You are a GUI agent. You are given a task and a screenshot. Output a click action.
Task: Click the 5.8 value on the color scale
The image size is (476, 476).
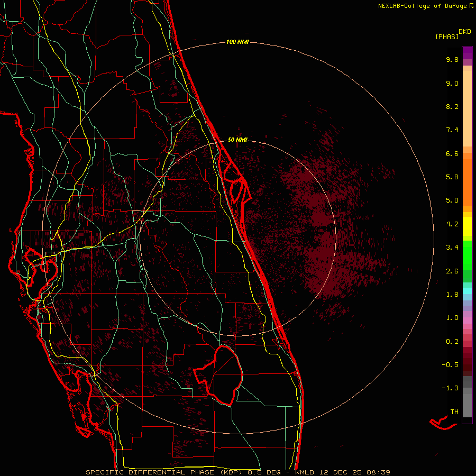pos(452,177)
